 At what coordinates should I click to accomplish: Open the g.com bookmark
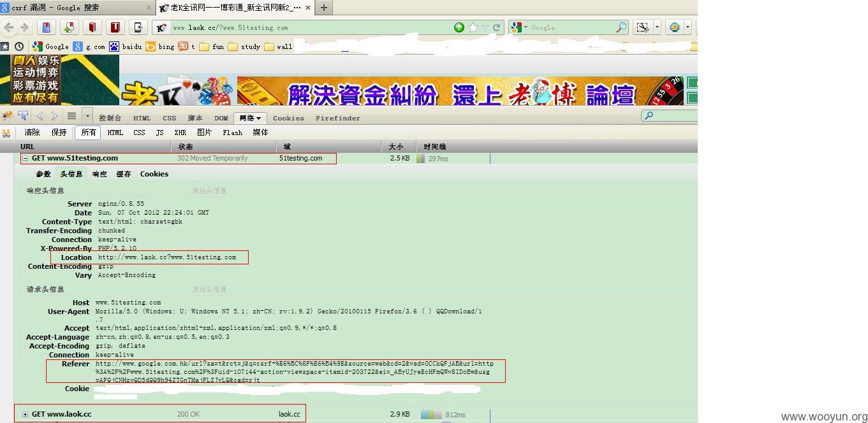coord(89,47)
